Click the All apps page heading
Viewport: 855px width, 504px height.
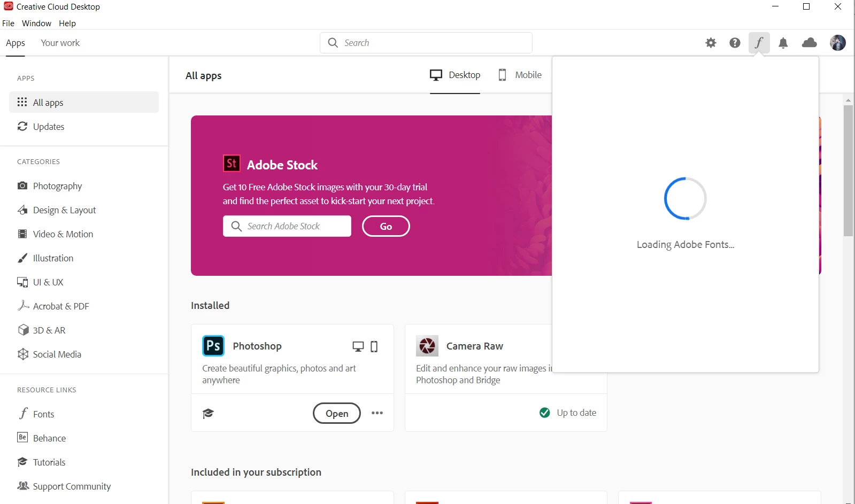coord(204,76)
